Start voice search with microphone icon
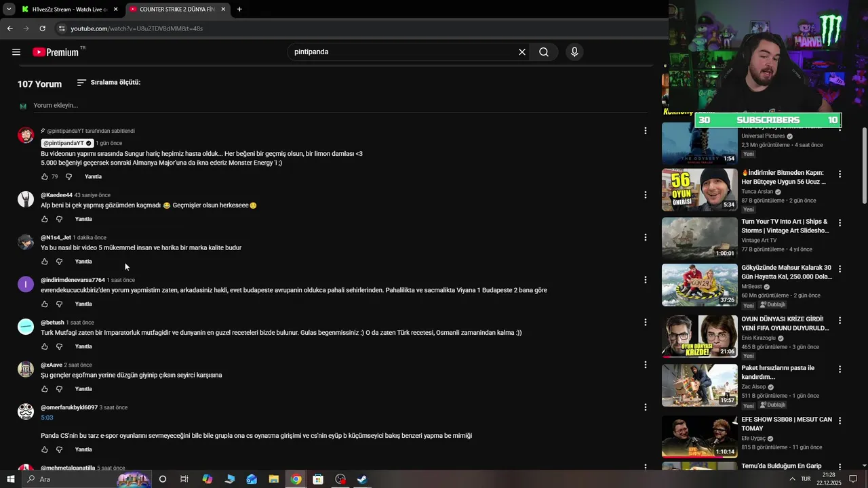 point(574,52)
